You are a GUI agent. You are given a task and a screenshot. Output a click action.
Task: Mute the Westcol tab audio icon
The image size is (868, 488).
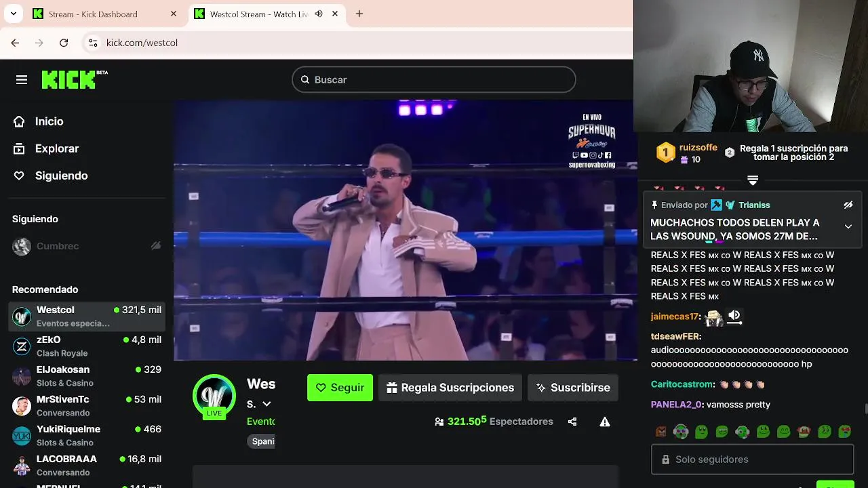(319, 14)
